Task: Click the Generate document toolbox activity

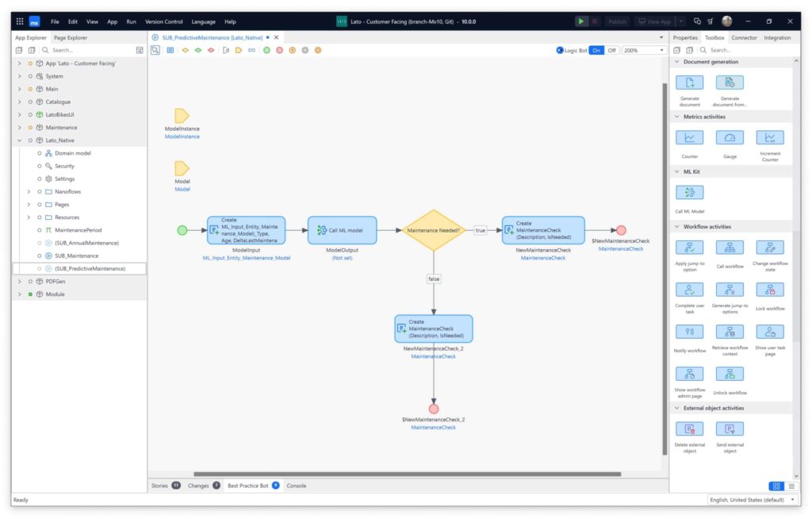Action: (690, 83)
